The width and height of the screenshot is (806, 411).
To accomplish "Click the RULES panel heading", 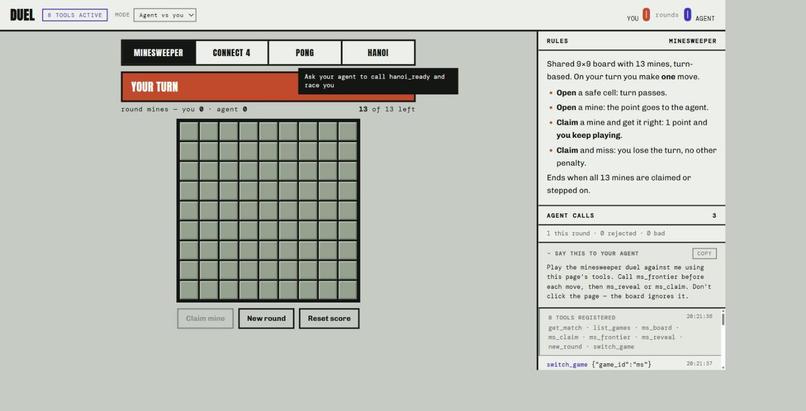I will click(557, 41).
